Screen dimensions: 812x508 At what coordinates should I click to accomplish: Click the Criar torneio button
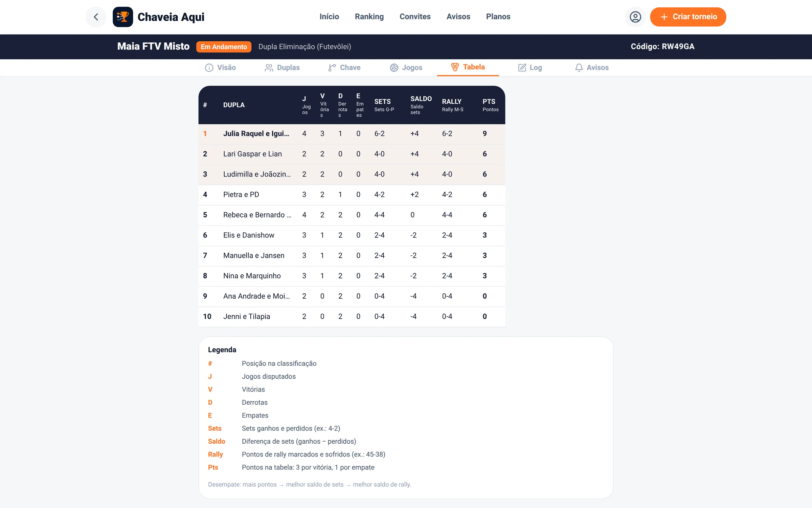click(688, 17)
